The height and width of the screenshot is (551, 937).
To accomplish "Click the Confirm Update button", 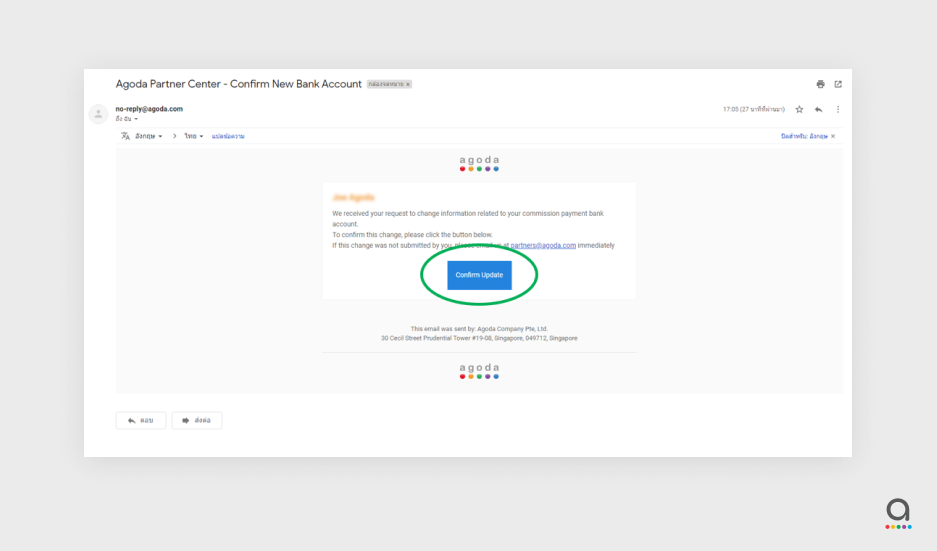I will pyautogui.click(x=479, y=275).
